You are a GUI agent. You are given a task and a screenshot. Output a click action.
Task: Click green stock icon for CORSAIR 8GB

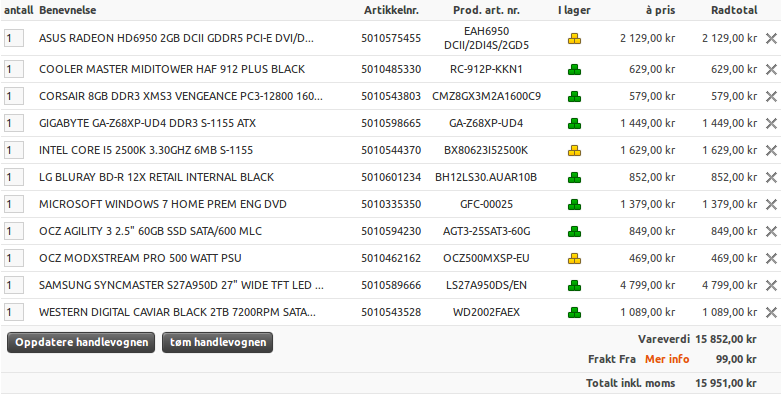574,96
